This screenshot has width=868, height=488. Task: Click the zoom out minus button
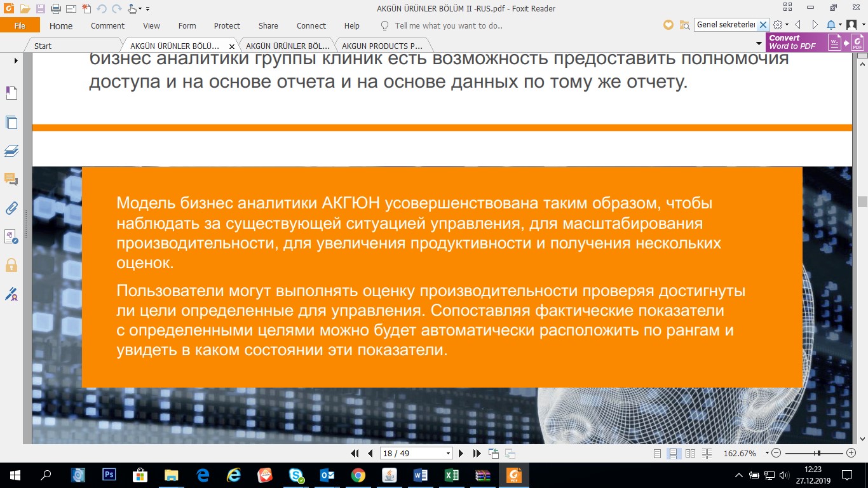coord(776,453)
